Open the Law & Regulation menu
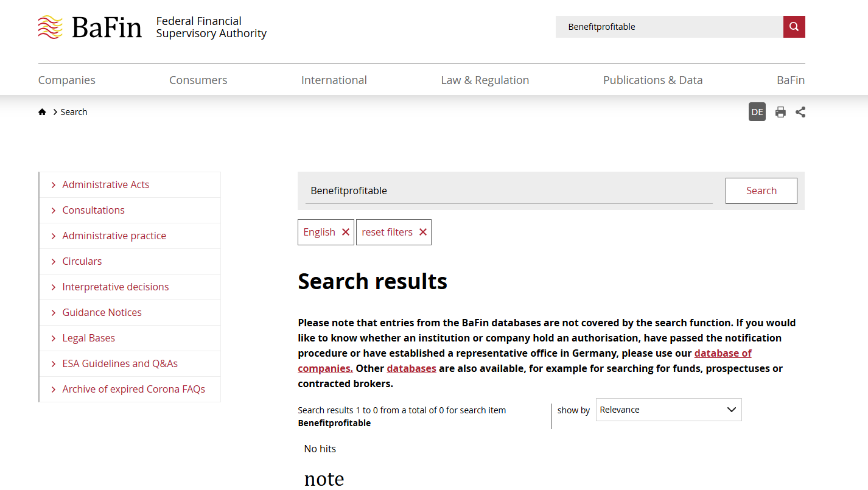Viewport: 868px width, 490px height. [x=485, y=80]
